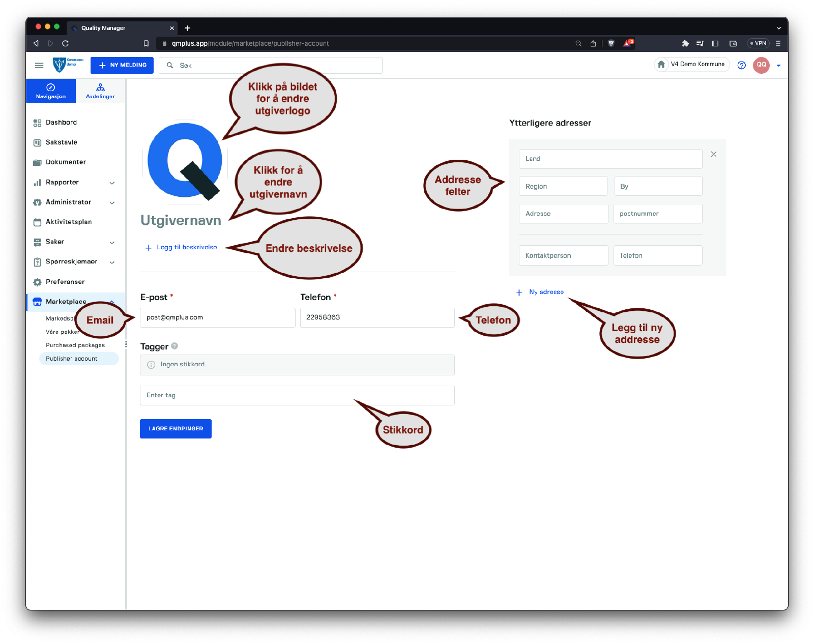Click the Tagger help info icon
The height and width of the screenshot is (644, 814).
click(x=175, y=346)
